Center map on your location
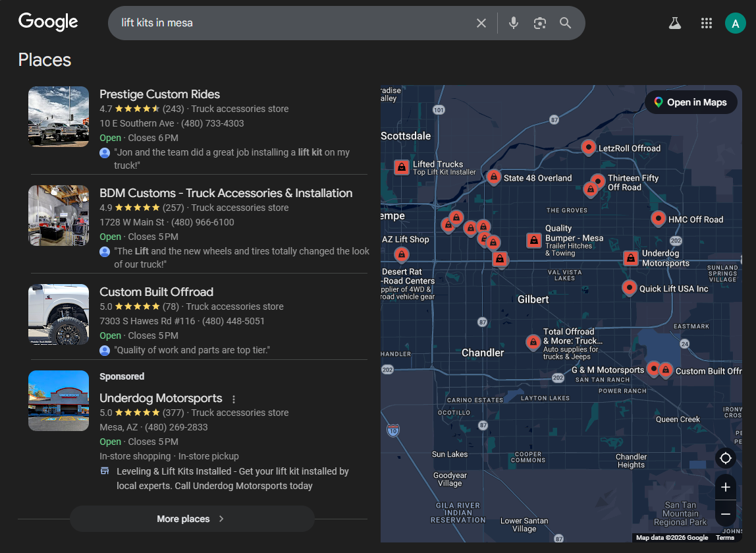This screenshot has width=756, height=553. click(x=726, y=458)
